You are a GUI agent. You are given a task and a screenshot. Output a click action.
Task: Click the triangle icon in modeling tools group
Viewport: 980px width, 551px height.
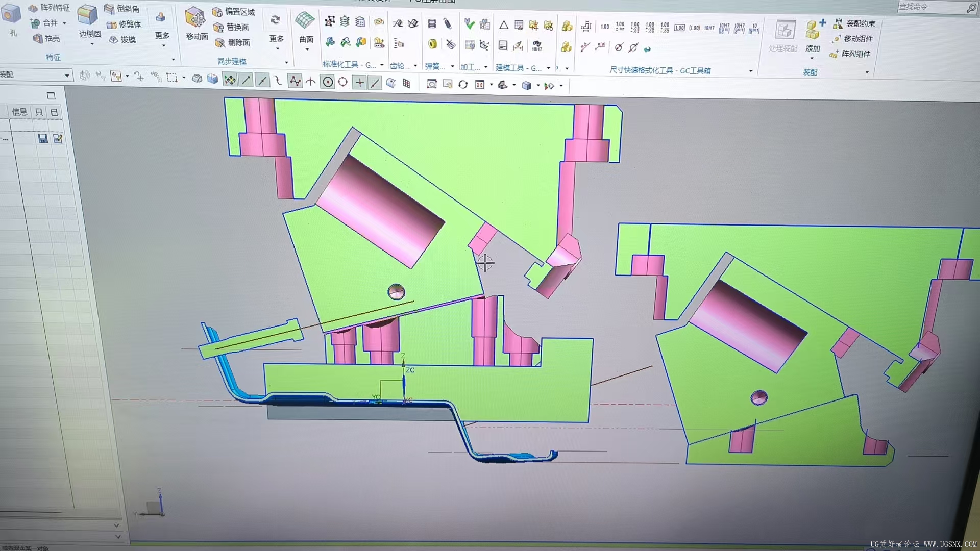[504, 25]
